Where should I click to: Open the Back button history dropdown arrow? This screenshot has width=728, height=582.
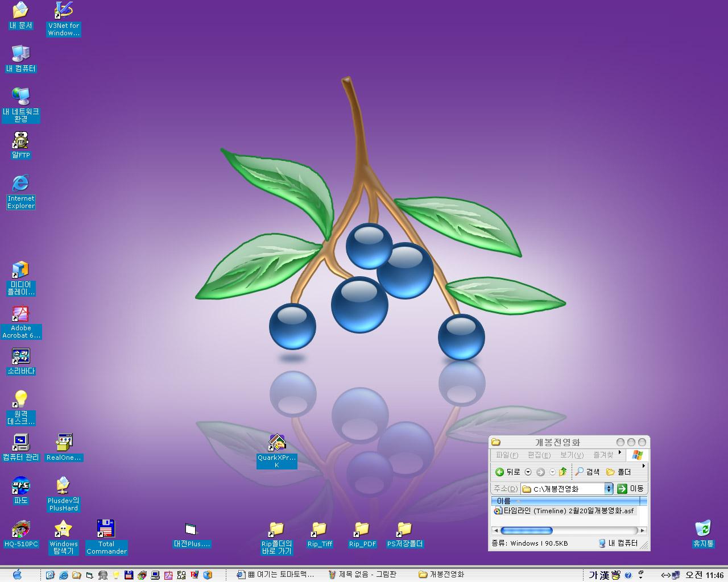[x=528, y=472]
